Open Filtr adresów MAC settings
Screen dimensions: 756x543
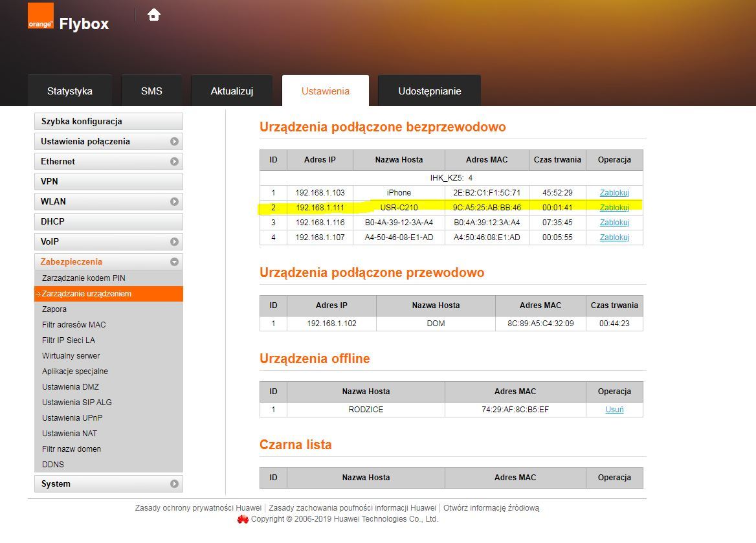74,325
